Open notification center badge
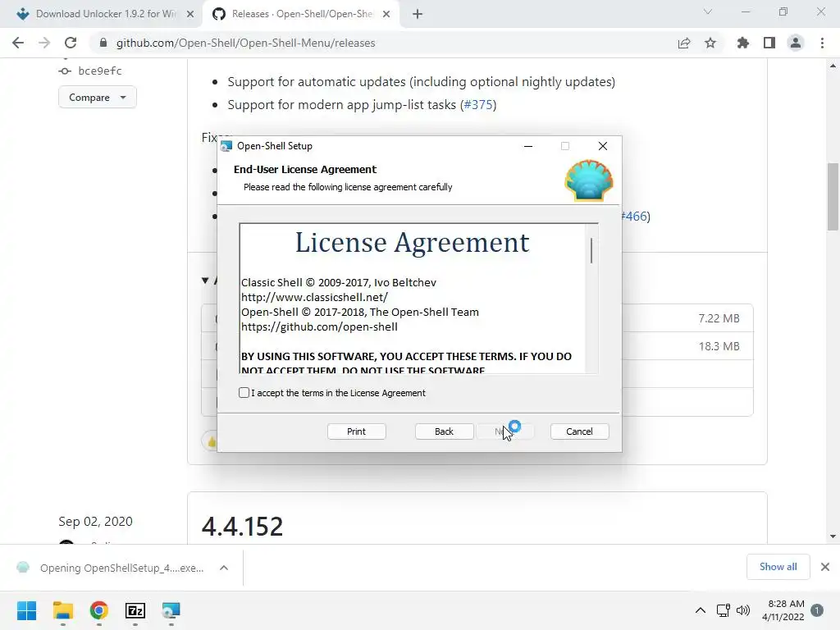Viewport: 840px width, 630px height. point(817,610)
